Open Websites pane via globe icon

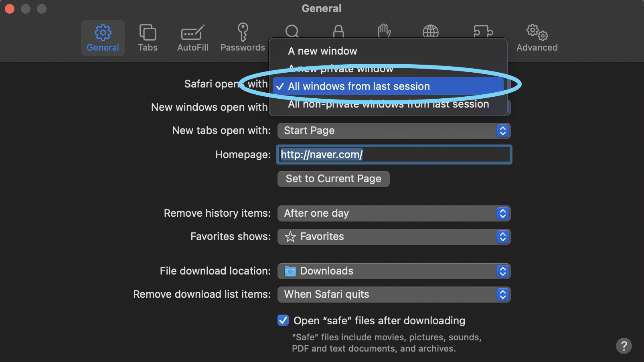tap(430, 31)
